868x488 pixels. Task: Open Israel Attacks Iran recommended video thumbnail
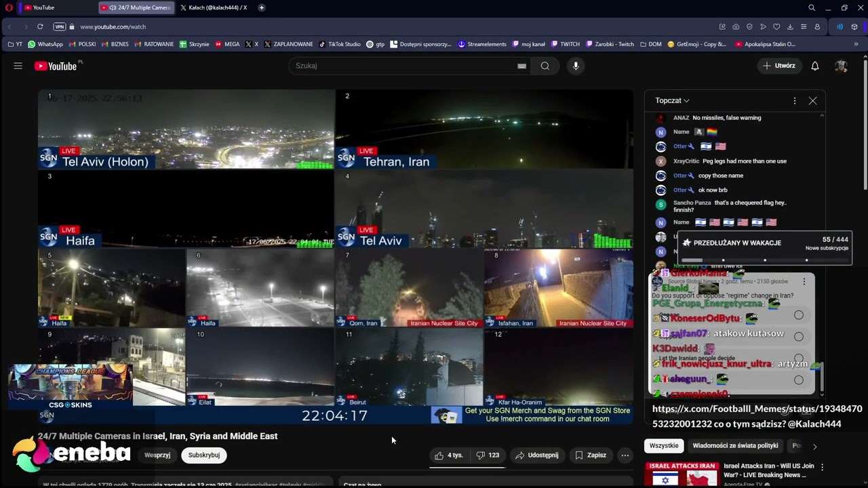click(x=682, y=474)
